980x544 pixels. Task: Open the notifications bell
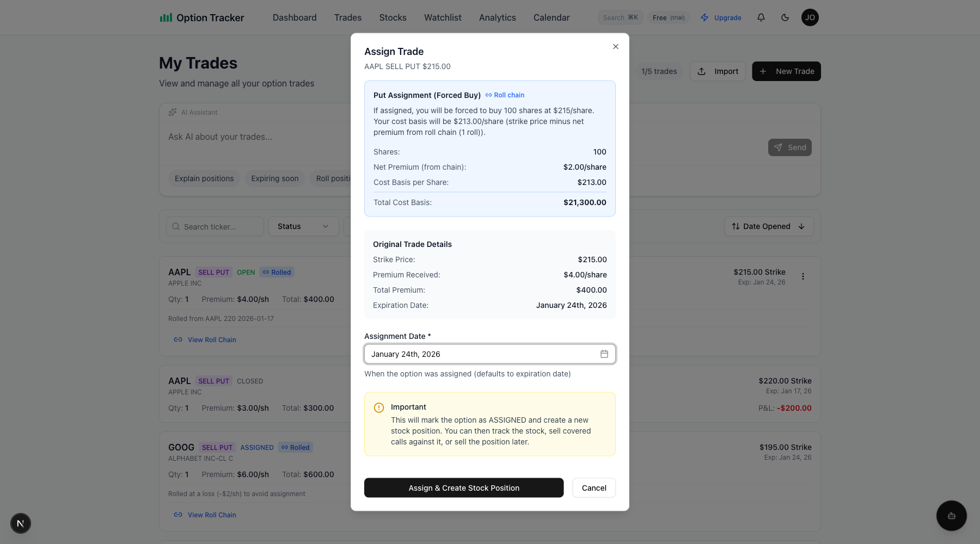click(761, 17)
